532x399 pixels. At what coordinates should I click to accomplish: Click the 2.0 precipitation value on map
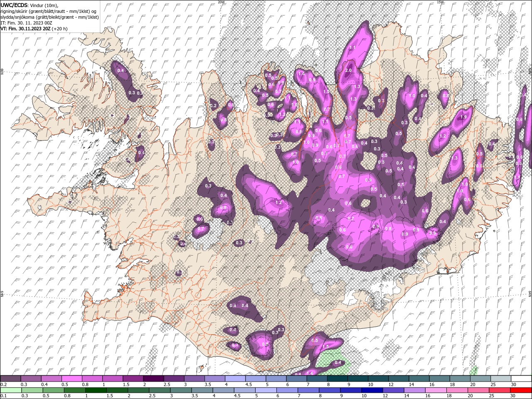point(348,71)
